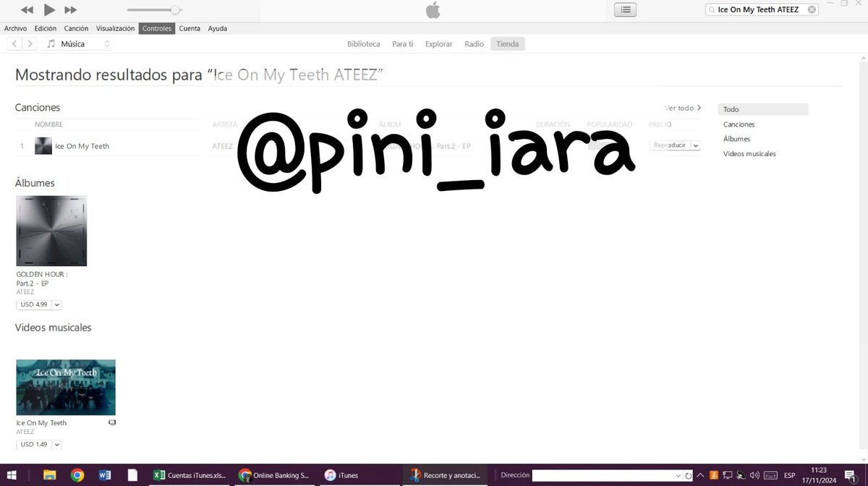Open the Dirección address dropdown arrow
Image resolution: width=868 pixels, height=486 pixels.
coord(678,475)
